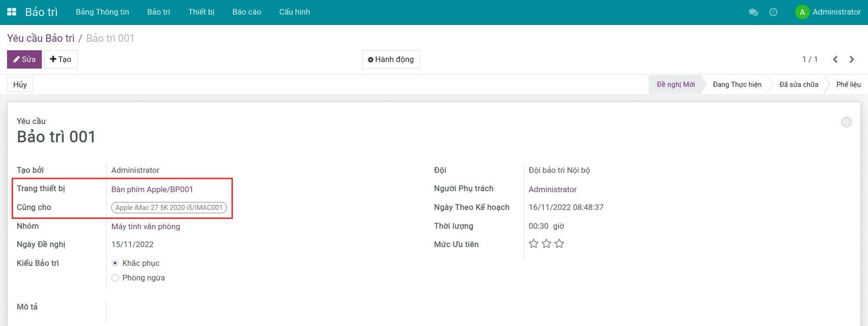868x326 pixels.
Task: Open the Administrator user menu
Action: tap(828, 12)
